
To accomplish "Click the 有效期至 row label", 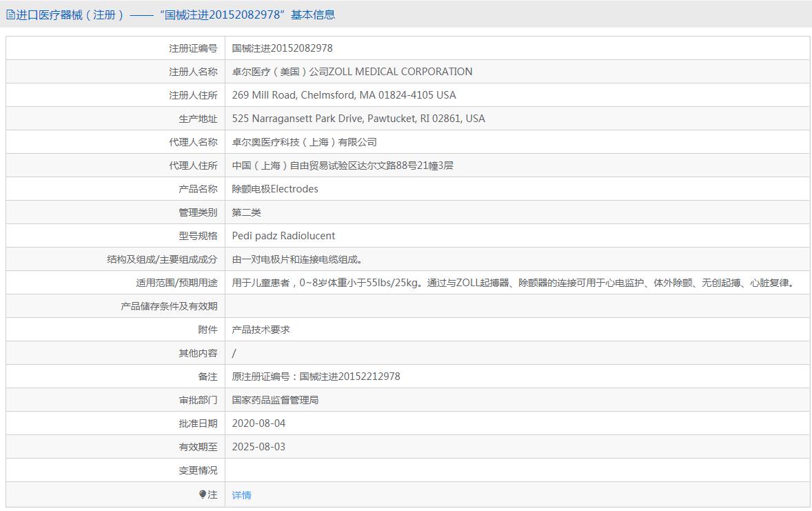I will [x=198, y=447].
